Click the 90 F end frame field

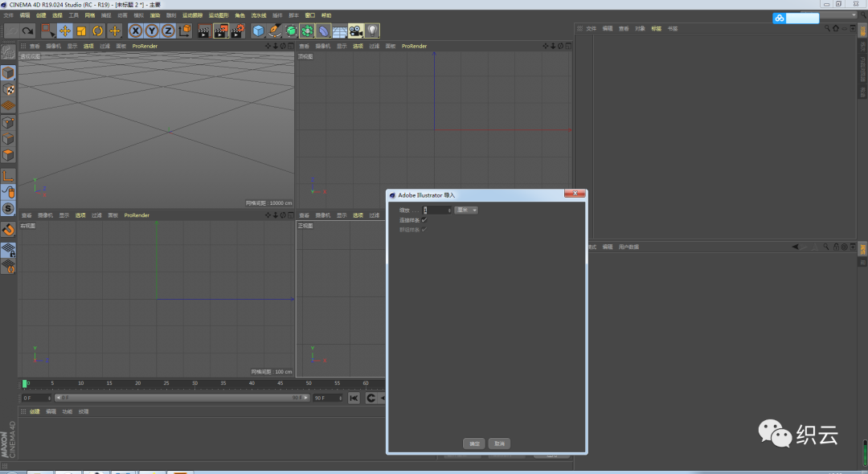(x=328, y=398)
